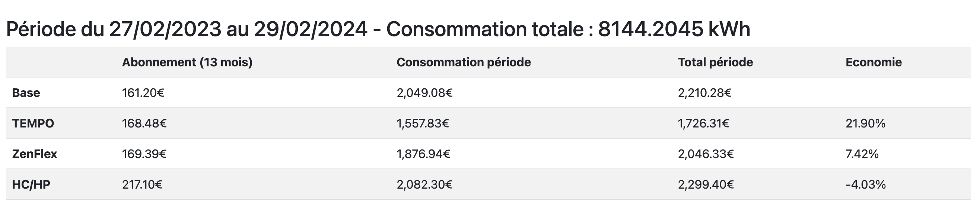Click the HC/HP subscription cell 217.10€
The width and height of the screenshot is (980, 208).
point(142,185)
